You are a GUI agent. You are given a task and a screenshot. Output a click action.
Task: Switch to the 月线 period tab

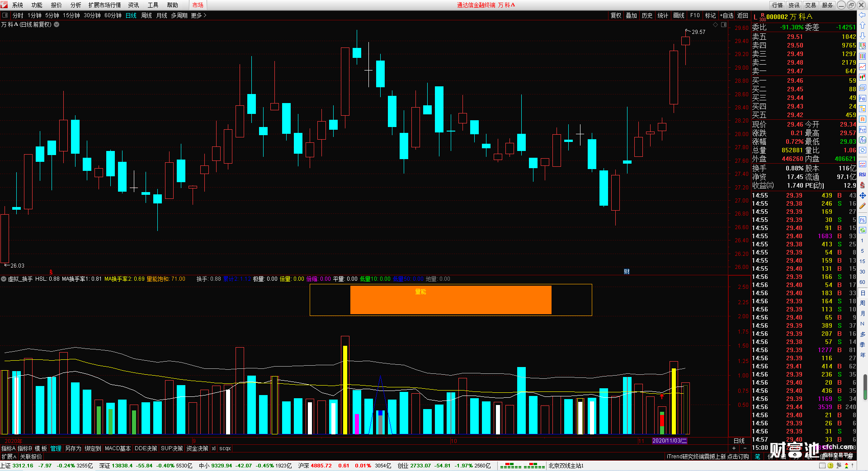[162, 15]
